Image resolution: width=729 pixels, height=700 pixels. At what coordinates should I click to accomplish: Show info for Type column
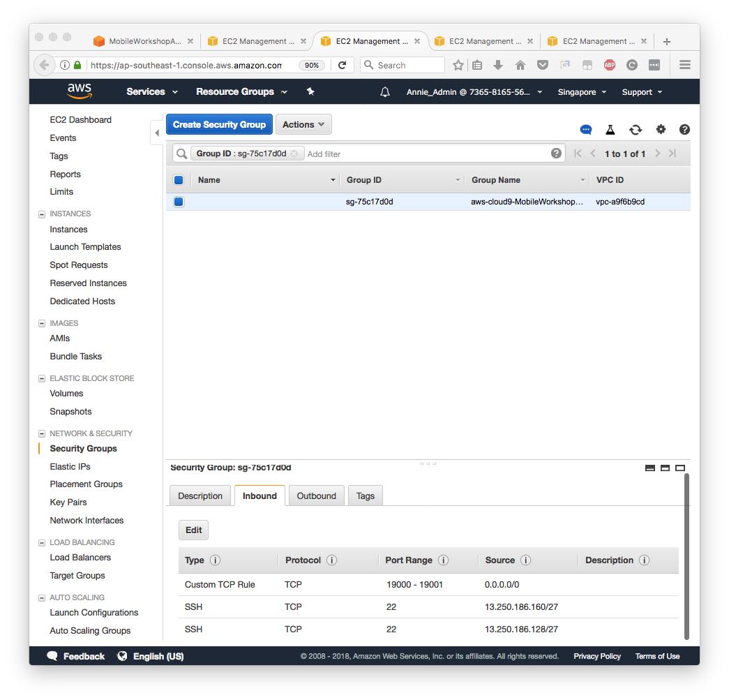[x=215, y=560]
